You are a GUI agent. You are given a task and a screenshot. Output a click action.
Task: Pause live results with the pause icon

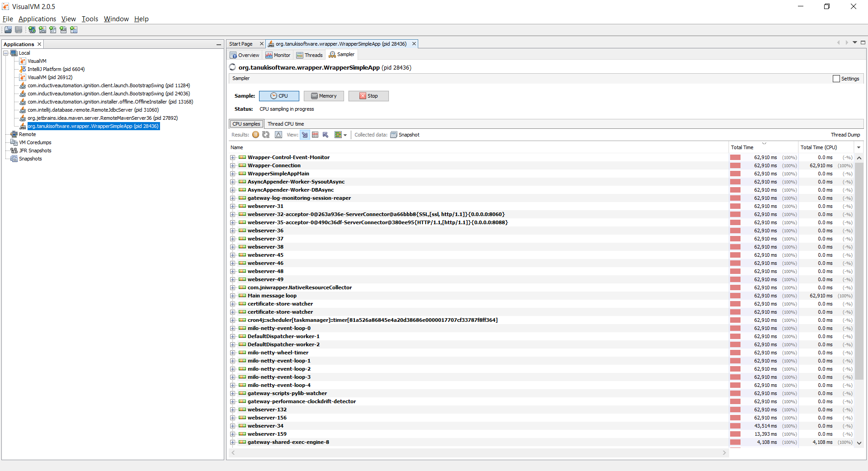pyautogui.click(x=255, y=135)
